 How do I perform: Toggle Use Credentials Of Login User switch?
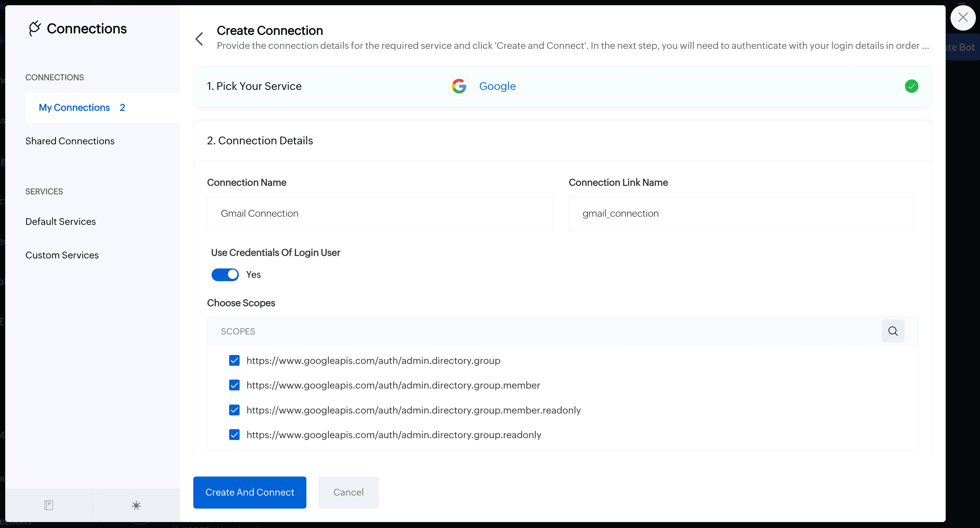225,274
